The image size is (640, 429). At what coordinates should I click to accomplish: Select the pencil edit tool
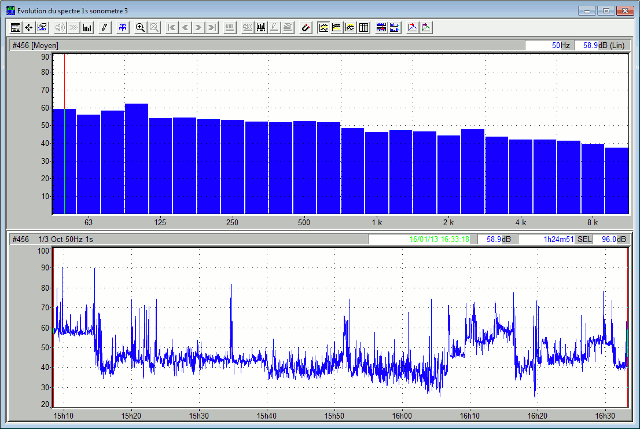tap(105, 27)
